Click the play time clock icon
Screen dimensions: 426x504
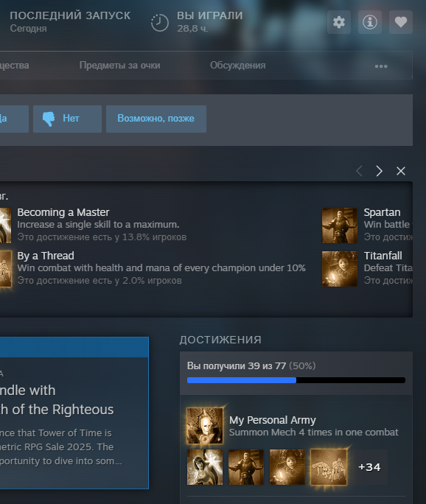tap(160, 23)
